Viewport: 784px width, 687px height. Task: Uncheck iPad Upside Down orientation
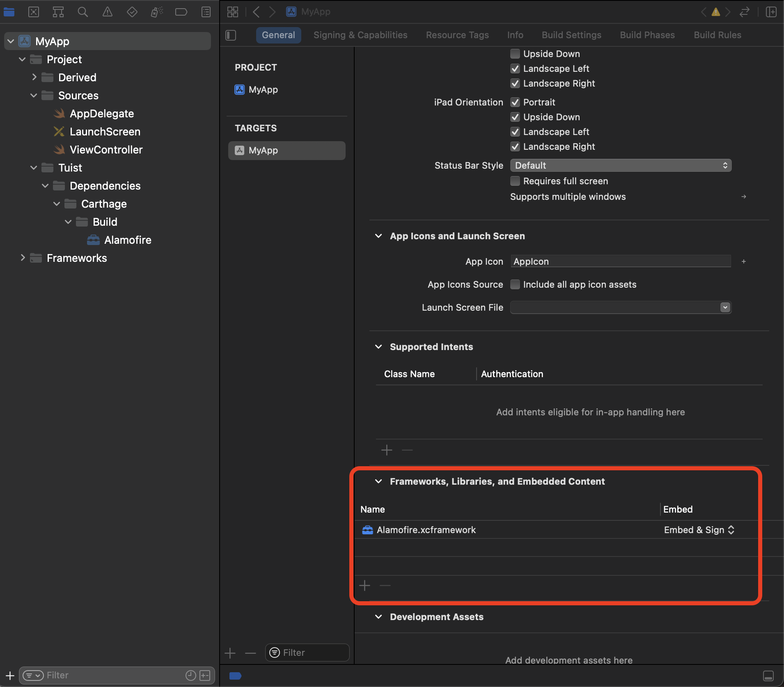(x=515, y=117)
